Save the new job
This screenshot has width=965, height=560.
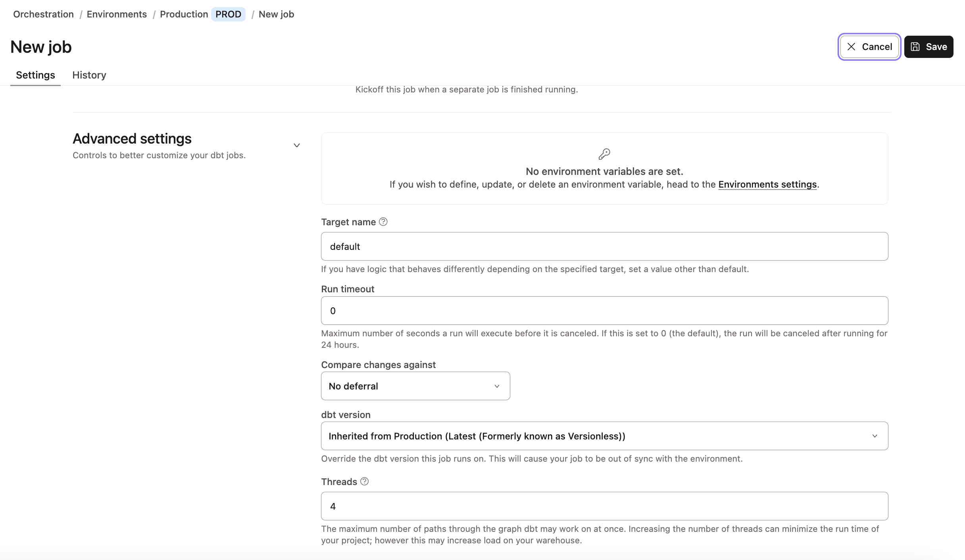pos(929,46)
